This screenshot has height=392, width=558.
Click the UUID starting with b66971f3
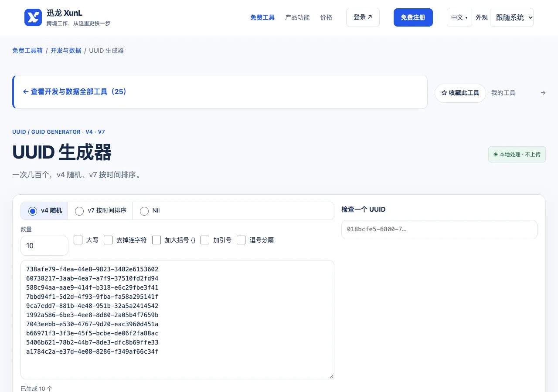click(92, 333)
